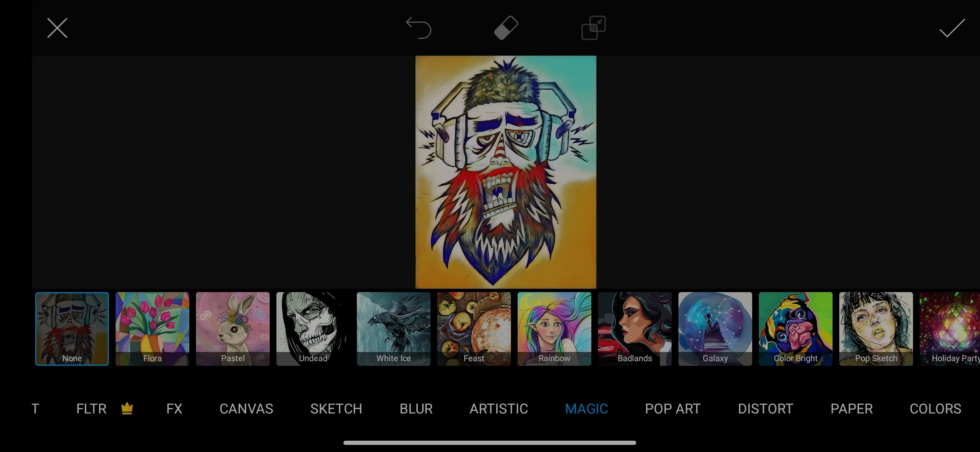This screenshot has width=980, height=452.
Task: Choose the Galaxy effect thumbnail
Action: click(x=715, y=329)
